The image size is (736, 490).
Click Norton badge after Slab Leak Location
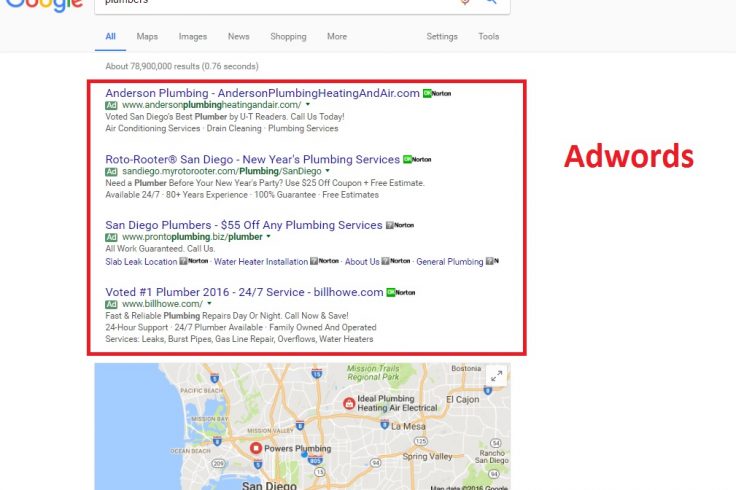tap(194, 261)
